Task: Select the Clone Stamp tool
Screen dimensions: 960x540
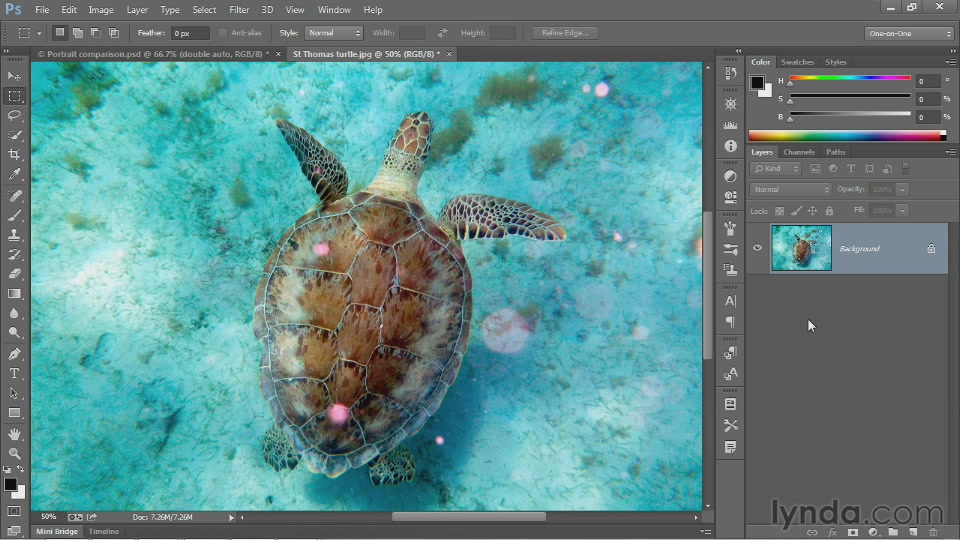Action: pos(14,235)
